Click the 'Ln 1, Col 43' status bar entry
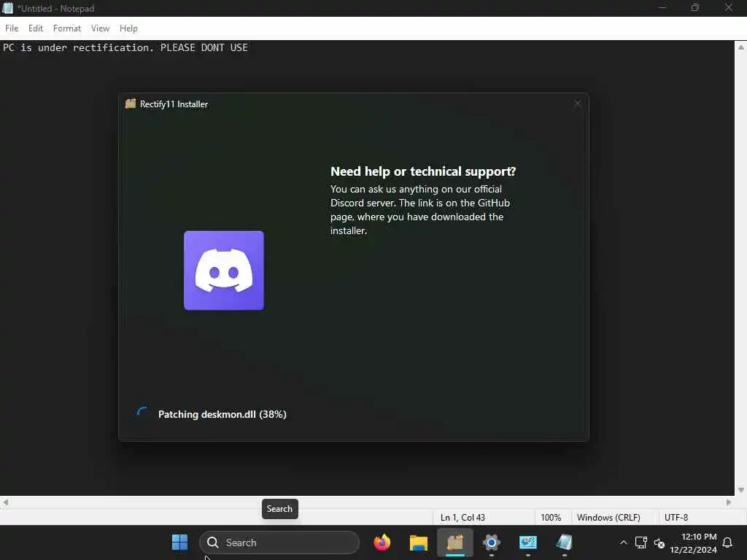 tap(462, 518)
